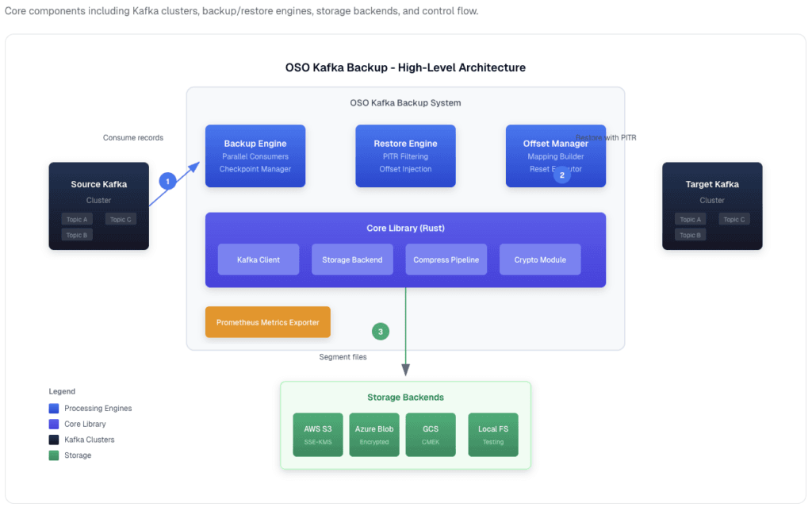Image resolution: width=812 pixels, height=515 pixels.
Task: Select the Local FS storage tile
Action: coord(493,434)
